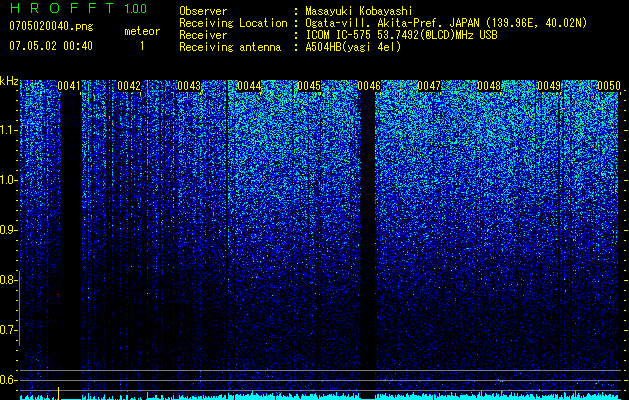Click the 1.0.0 version number

click(136, 8)
